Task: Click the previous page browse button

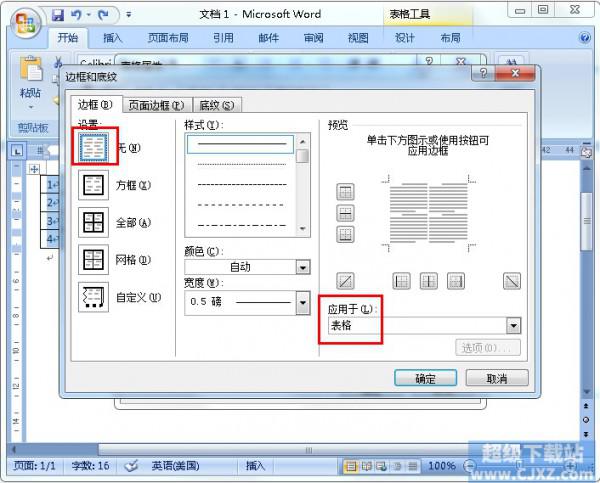Action: (586, 406)
